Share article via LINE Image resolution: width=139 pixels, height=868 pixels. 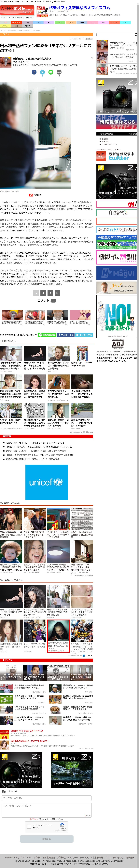coord(51,72)
